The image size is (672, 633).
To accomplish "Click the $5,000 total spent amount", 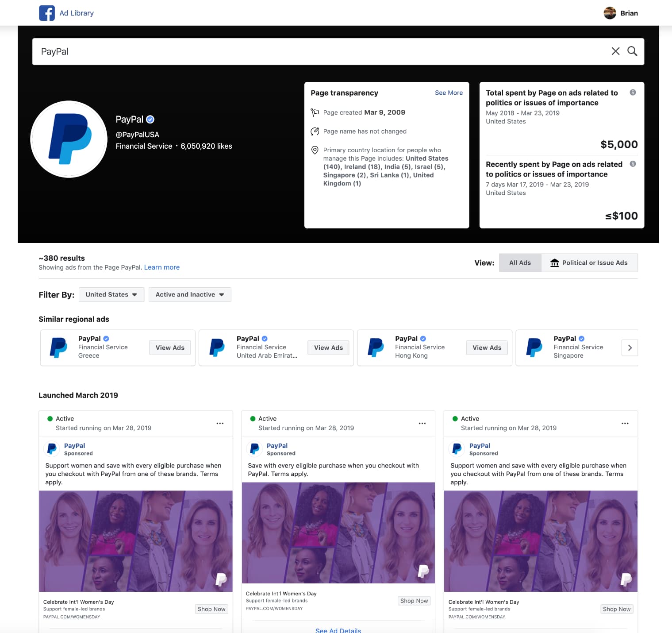I will click(619, 144).
